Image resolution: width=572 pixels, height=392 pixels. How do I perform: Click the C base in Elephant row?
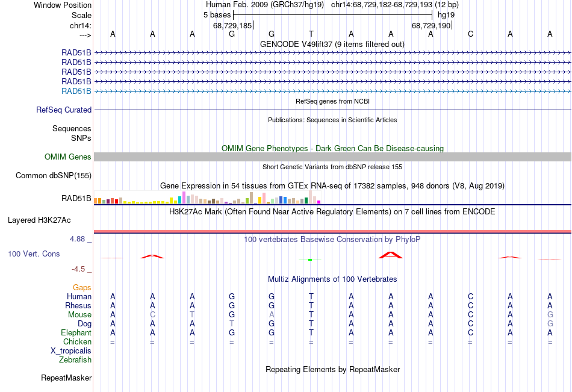(x=471, y=332)
